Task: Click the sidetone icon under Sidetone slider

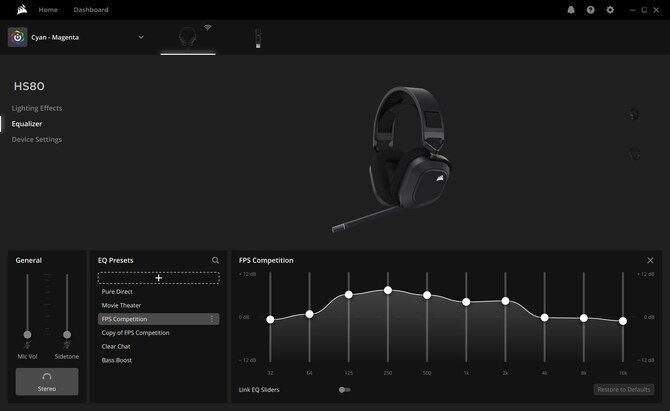Action: click(67, 345)
